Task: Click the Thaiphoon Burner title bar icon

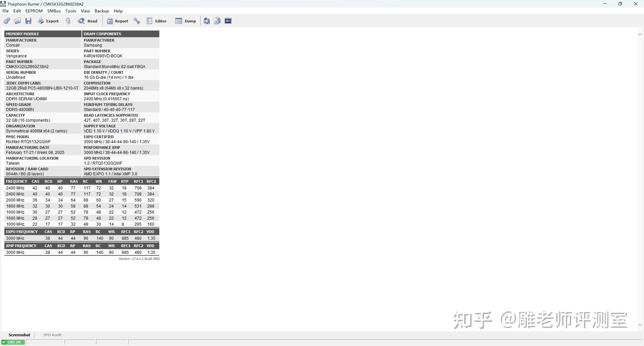Action: tap(3, 4)
